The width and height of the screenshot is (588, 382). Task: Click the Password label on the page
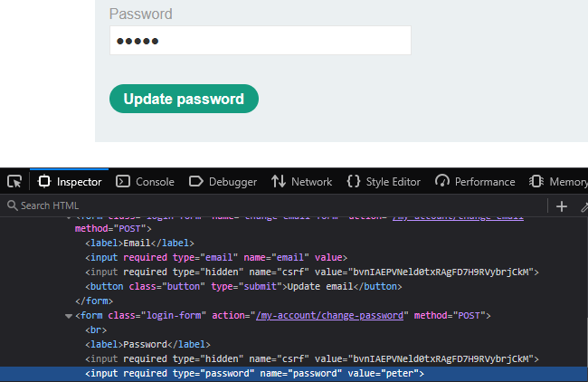[140, 14]
